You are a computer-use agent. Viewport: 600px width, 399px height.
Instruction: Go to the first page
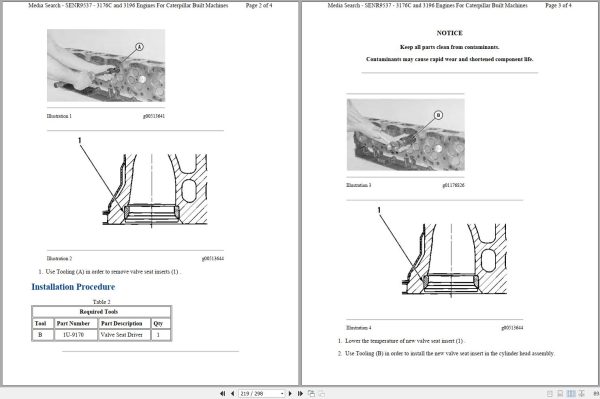tap(222, 393)
